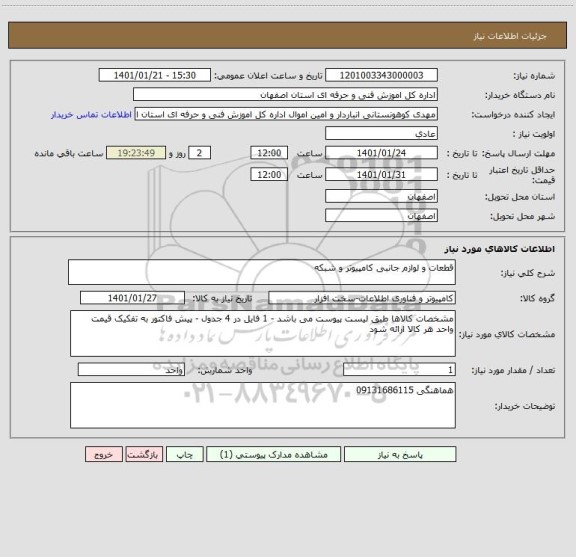Click the خروج exit button

[x=104, y=454]
